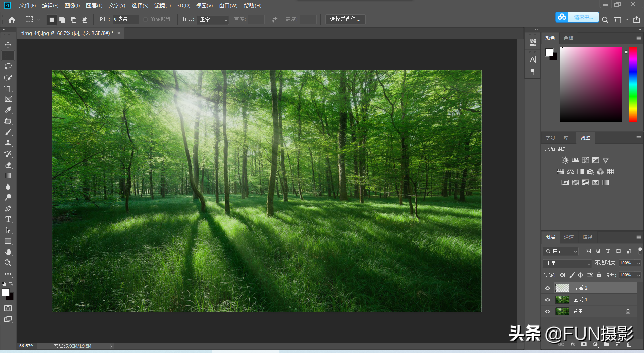Screen dimensions: 644x353
Task: Open the 图像(I) menu
Action: (x=72, y=6)
